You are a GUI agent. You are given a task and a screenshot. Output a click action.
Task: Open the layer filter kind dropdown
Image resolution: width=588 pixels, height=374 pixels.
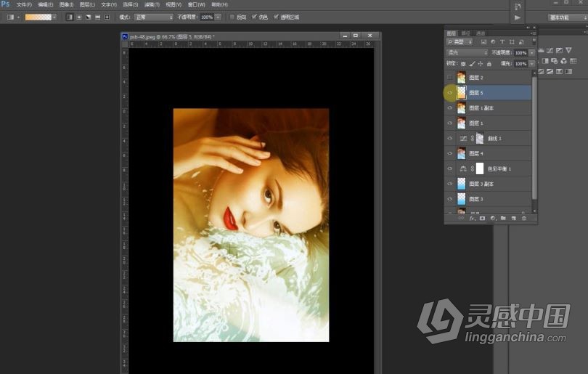(460, 42)
